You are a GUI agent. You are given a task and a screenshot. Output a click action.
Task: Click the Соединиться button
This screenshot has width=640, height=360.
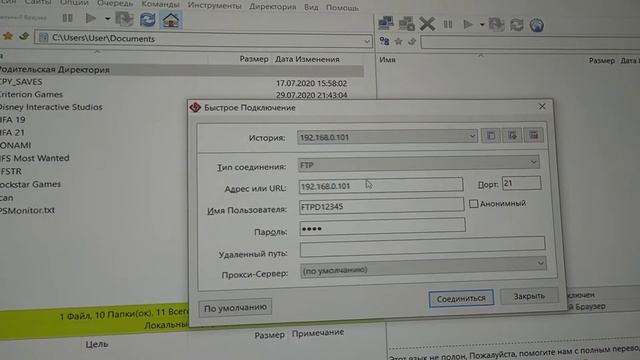pyautogui.click(x=461, y=299)
